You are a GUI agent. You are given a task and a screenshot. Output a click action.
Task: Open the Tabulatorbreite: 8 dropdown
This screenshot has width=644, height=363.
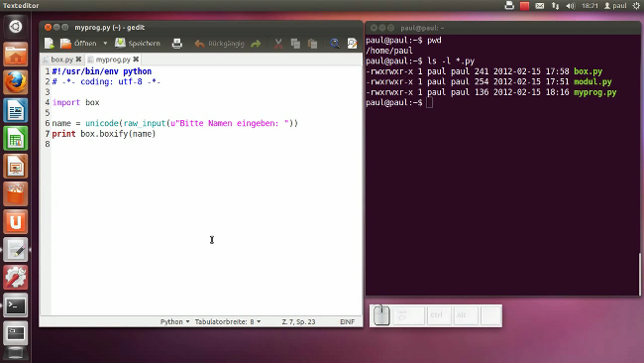tap(228, 321)
